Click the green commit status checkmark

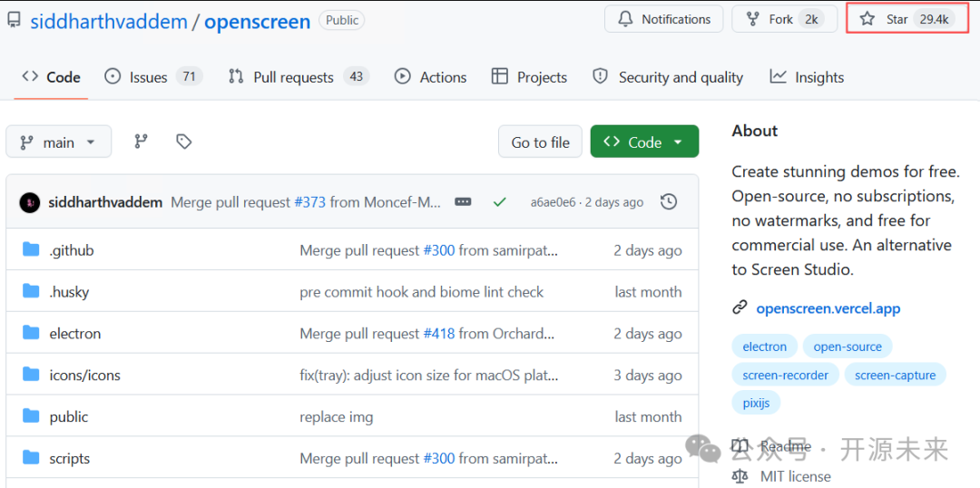[499, 202]
